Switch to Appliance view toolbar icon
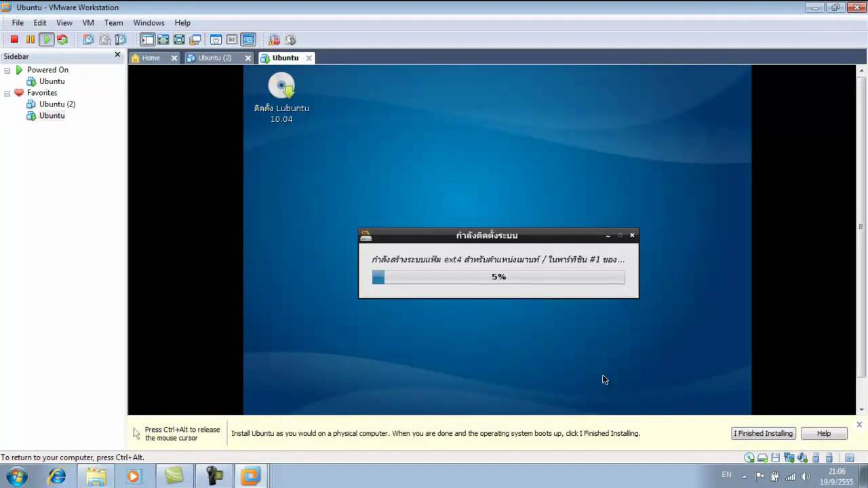Viewport: 868px width, 488px height. tap(232, 39)
